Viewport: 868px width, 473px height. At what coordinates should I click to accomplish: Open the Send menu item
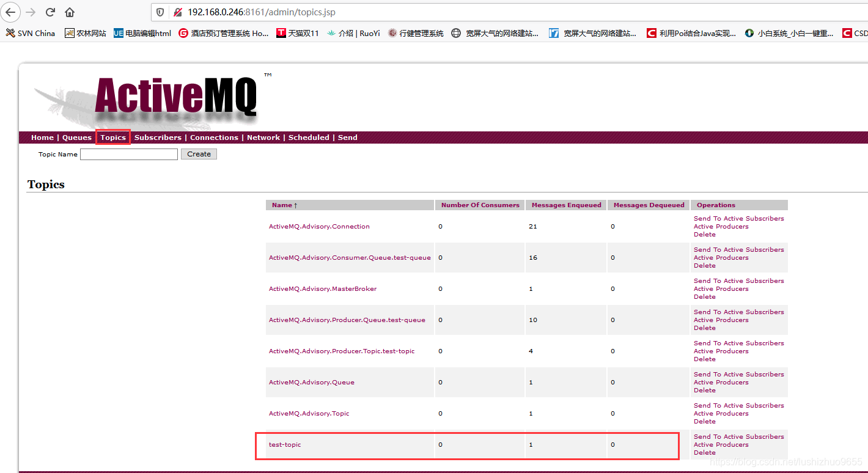coord(348,137)
